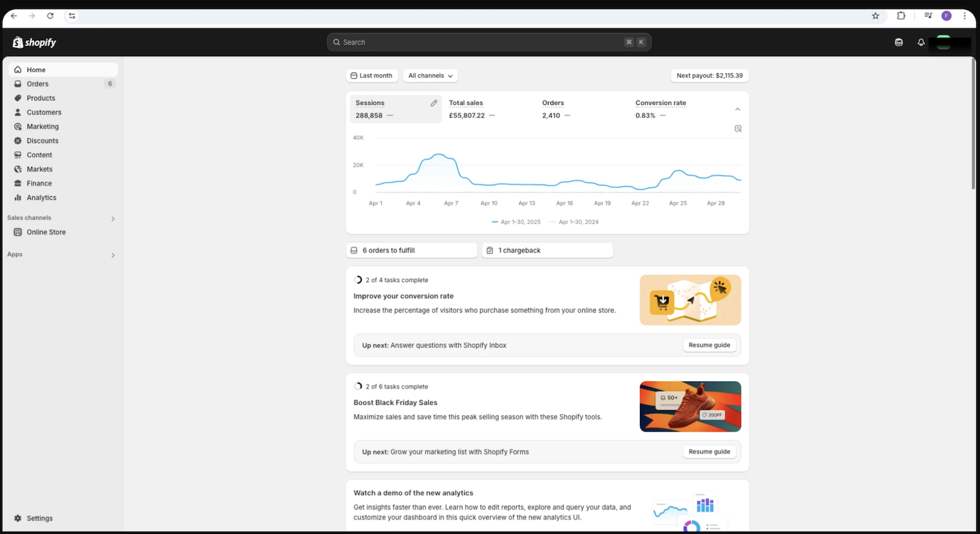The image size is (980, 534).
Task: Open the browser three-dot menu
Action: 965,16
